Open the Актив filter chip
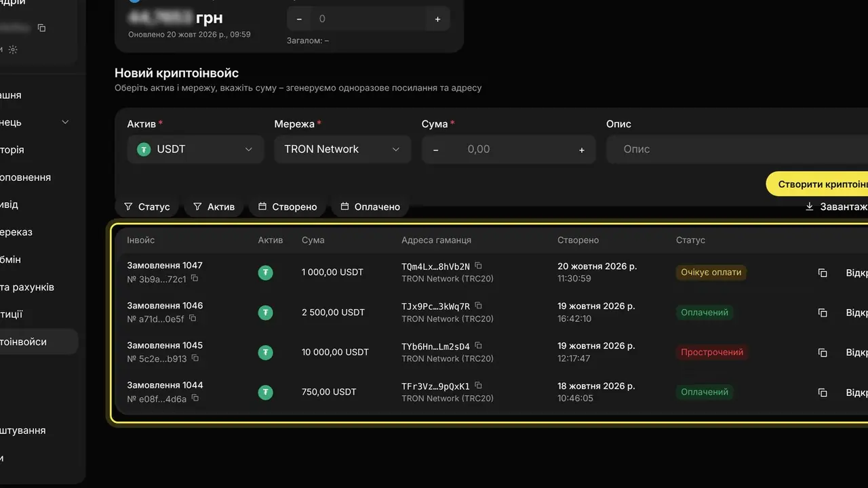This screenshot has height=488, width=868. click(x=214, y=207)
